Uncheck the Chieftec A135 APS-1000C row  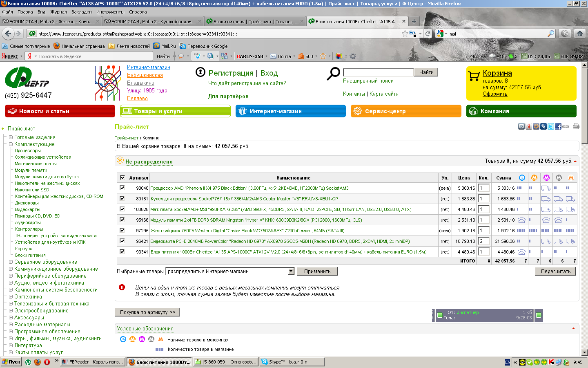(122, 251)
